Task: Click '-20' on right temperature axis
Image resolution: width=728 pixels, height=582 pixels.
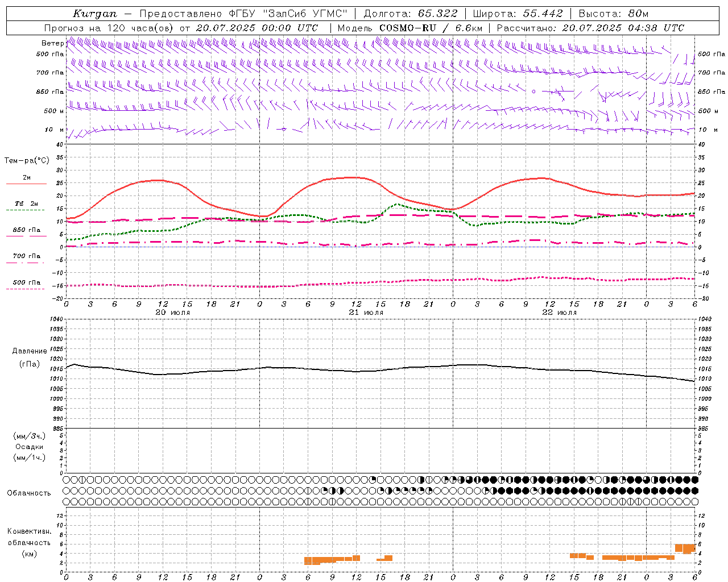Action: tap(704, 298)
